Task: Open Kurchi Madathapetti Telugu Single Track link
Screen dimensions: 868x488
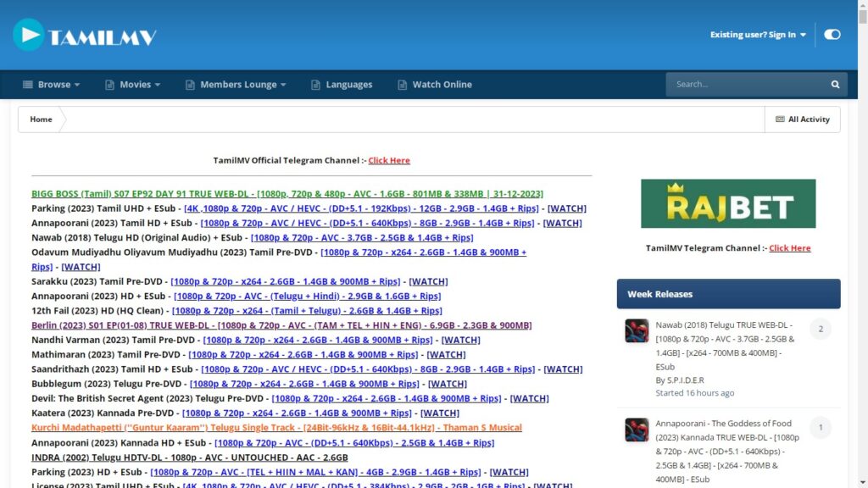Action: 276,428
